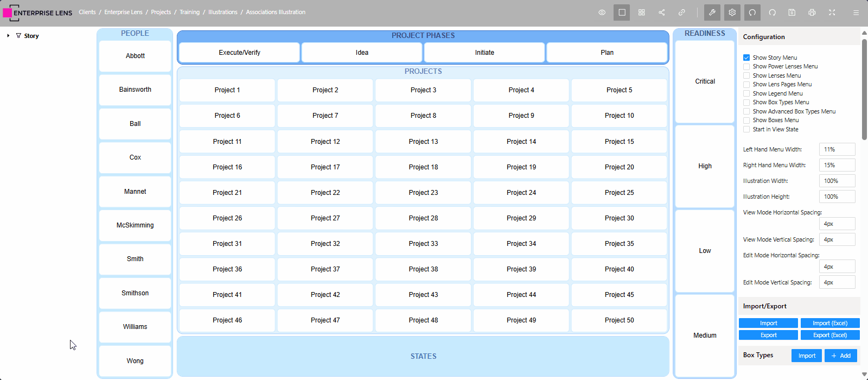868x380 pixels.
Task: Enable Show Legend Menu checkbox
Action: point(746,93)
